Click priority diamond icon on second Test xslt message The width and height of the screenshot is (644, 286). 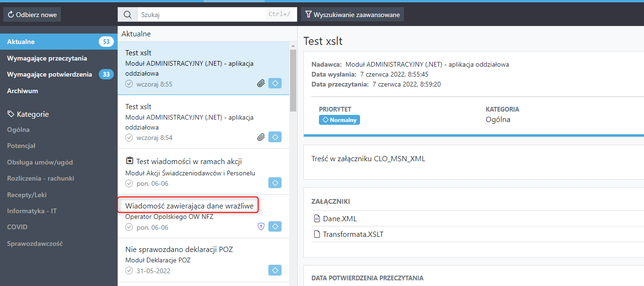point(275,137)
